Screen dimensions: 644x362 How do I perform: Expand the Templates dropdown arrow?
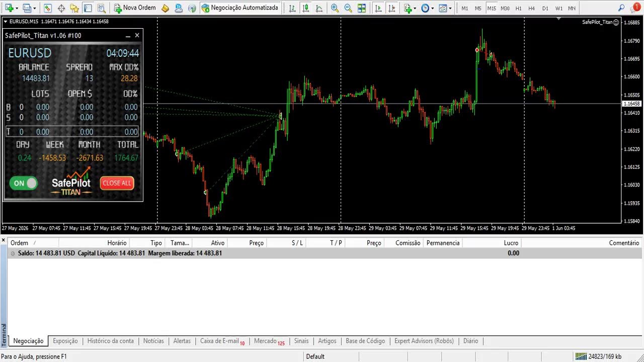click(450, 9)
